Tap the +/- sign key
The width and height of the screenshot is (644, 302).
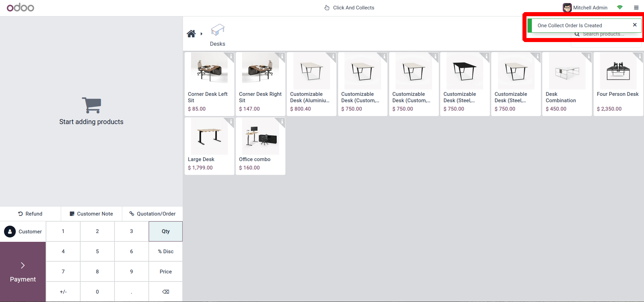63,292
